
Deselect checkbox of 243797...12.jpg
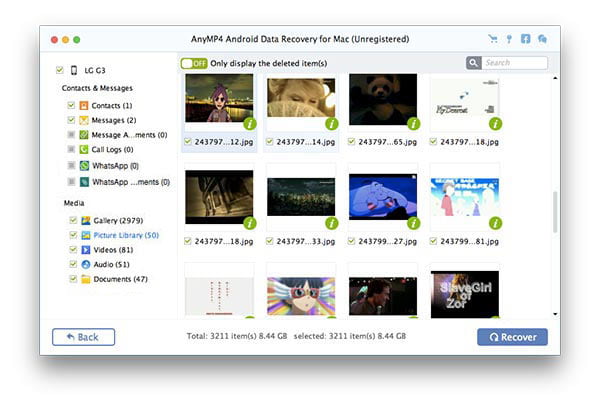coord(188,142)
